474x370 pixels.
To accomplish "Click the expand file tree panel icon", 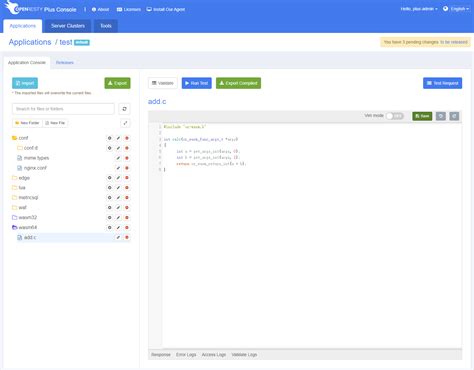I will coord(125,123).
